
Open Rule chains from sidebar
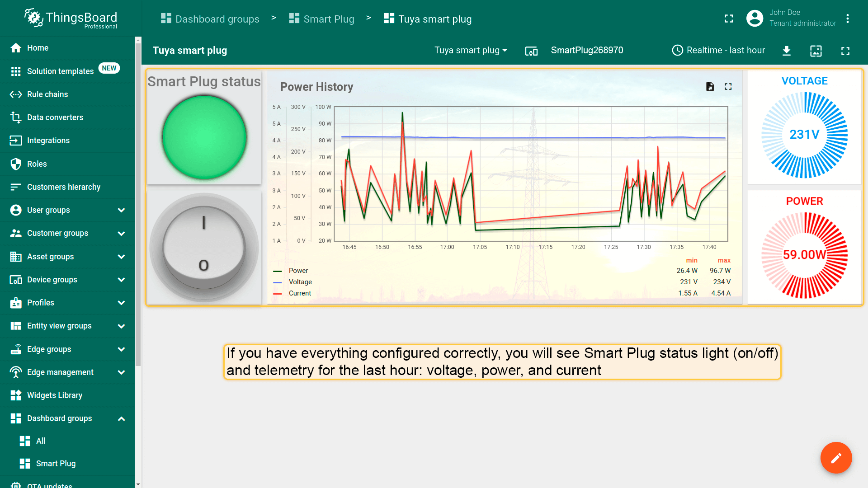pos(47,94)
